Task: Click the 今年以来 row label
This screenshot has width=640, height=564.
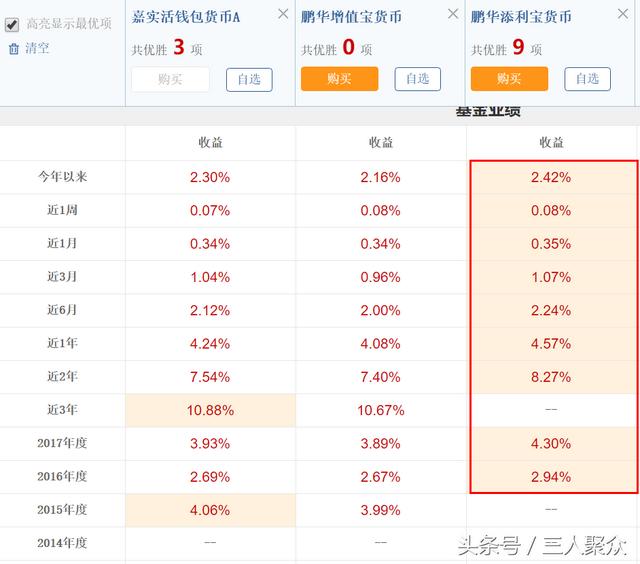Action: click(x=62, y=177)
